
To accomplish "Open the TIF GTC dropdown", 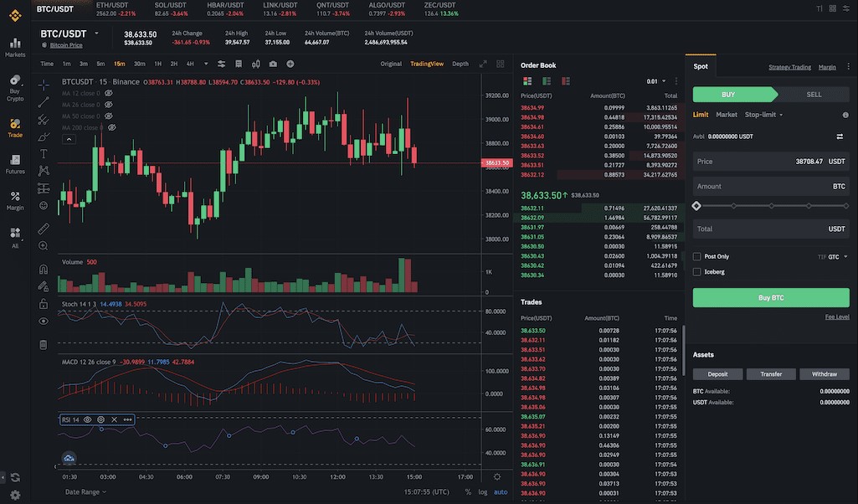I will [x=833, y=257].
